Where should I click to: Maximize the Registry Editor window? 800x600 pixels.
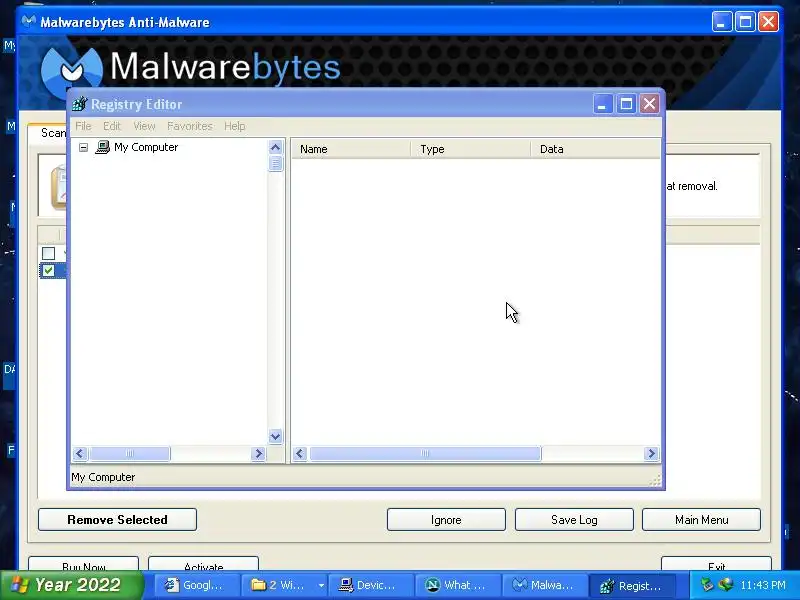pos(626,104)
